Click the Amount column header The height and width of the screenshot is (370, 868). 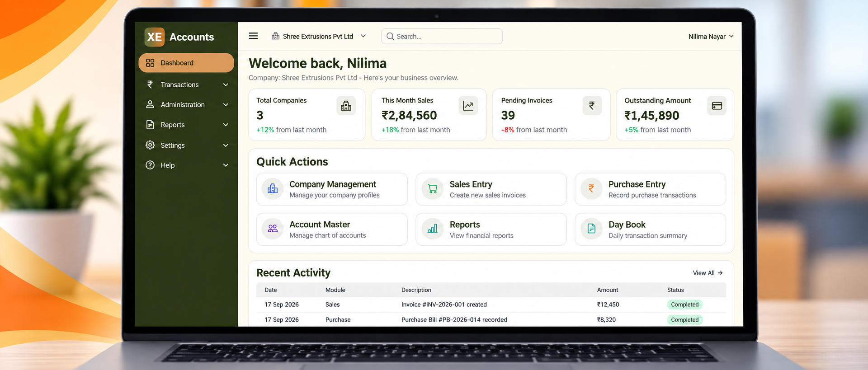click(607, 290)
